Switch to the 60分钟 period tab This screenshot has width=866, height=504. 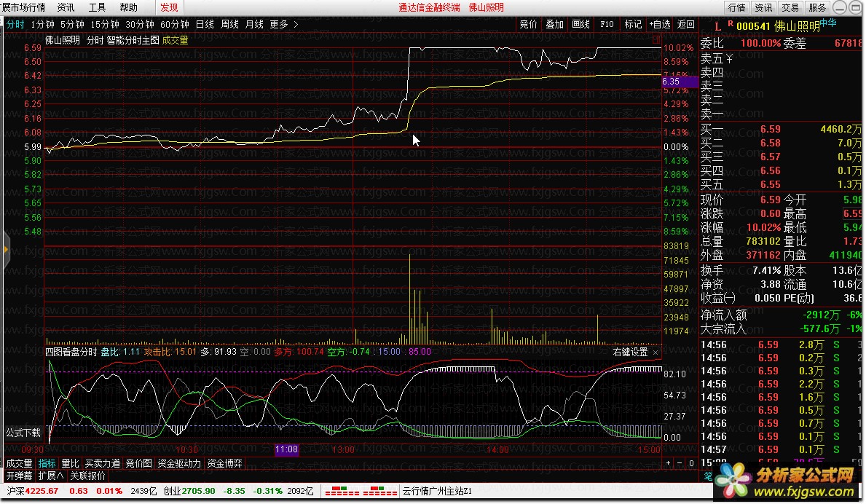175,24
